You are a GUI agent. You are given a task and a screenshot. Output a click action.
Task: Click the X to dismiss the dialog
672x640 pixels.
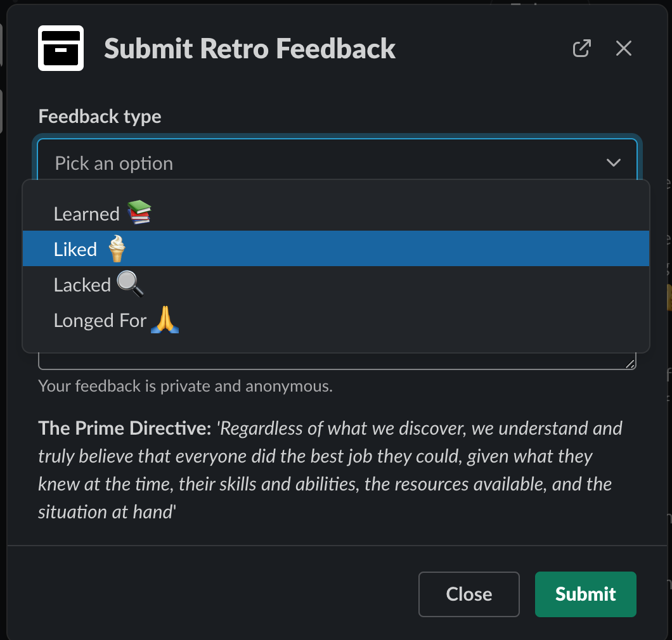(623, 48)
